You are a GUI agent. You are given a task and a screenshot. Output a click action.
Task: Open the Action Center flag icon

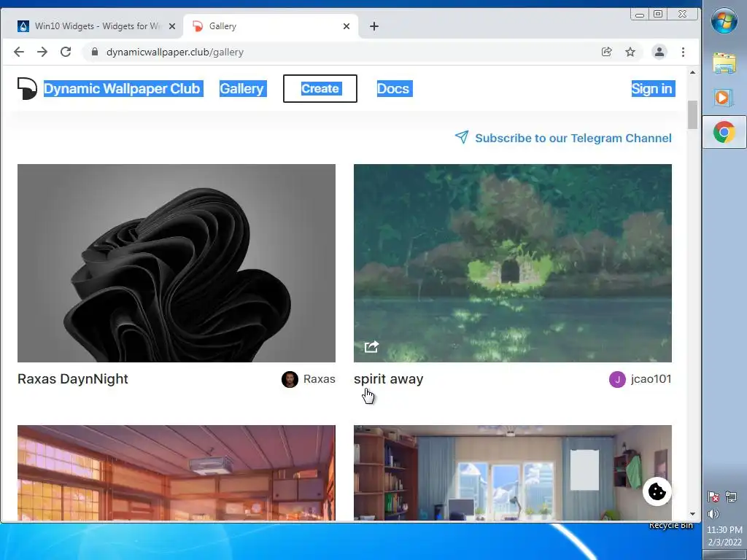pyautogui.click(x=713, y=497)
